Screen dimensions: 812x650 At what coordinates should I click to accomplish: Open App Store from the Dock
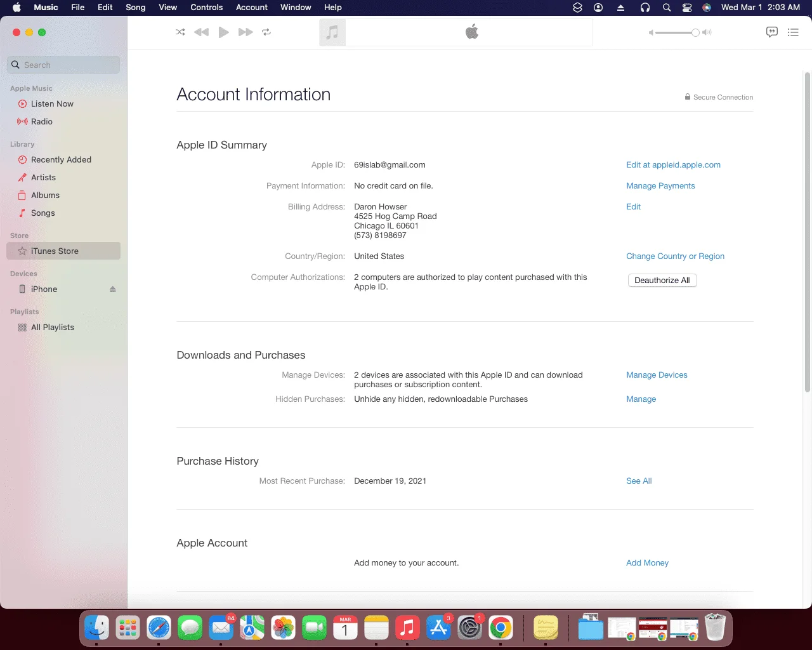(439, 628)
